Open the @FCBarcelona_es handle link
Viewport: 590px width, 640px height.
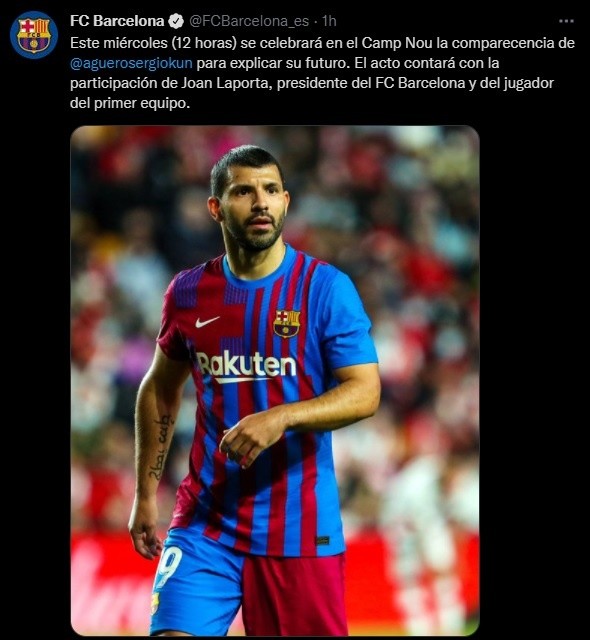tap(249, 21)
